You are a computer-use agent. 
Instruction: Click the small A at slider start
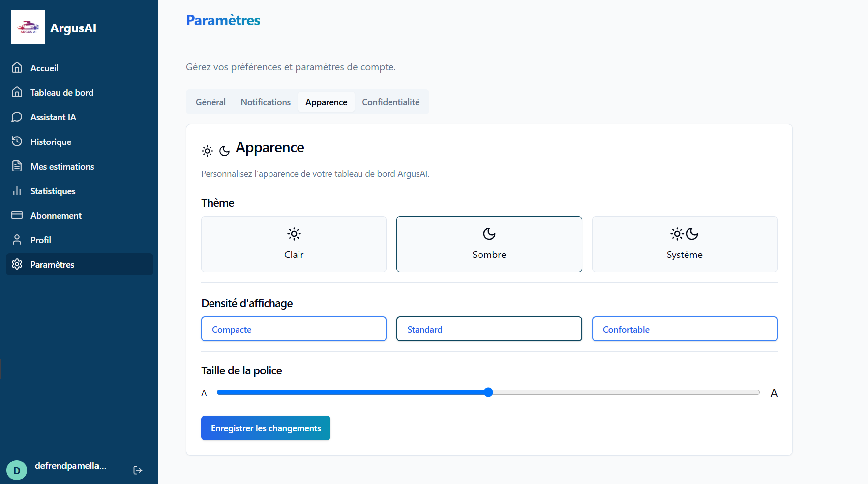(x=204, y=393)
